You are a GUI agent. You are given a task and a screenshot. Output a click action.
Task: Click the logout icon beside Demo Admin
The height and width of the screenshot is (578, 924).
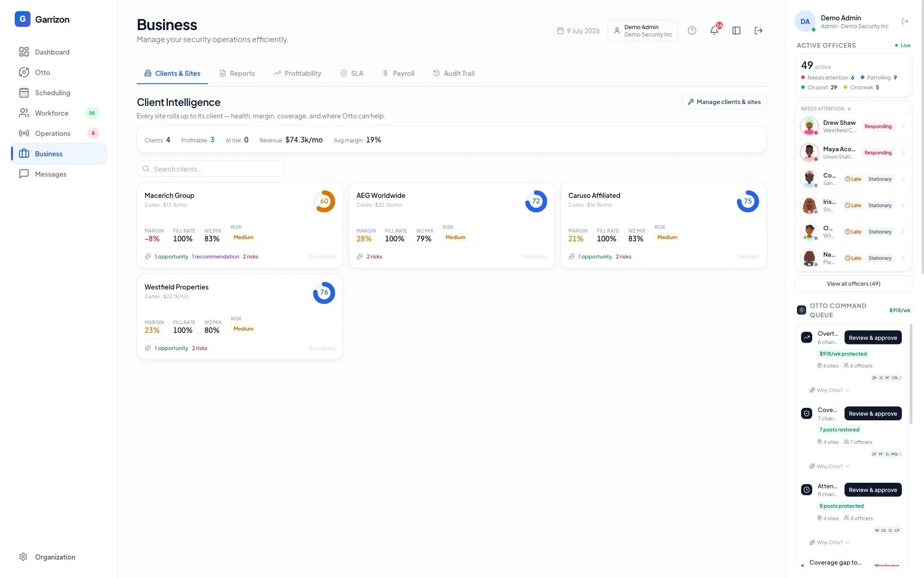[905, 21]
